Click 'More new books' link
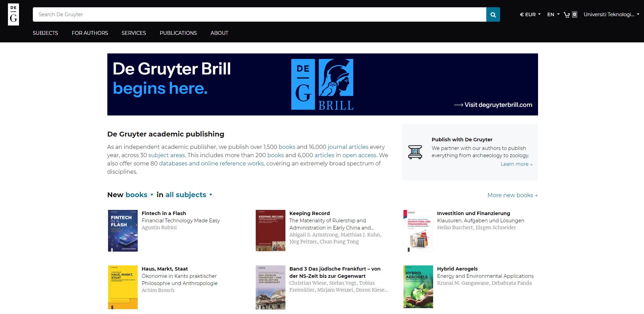Viewport: 644px width, 314px height. [x=513, y=195]
